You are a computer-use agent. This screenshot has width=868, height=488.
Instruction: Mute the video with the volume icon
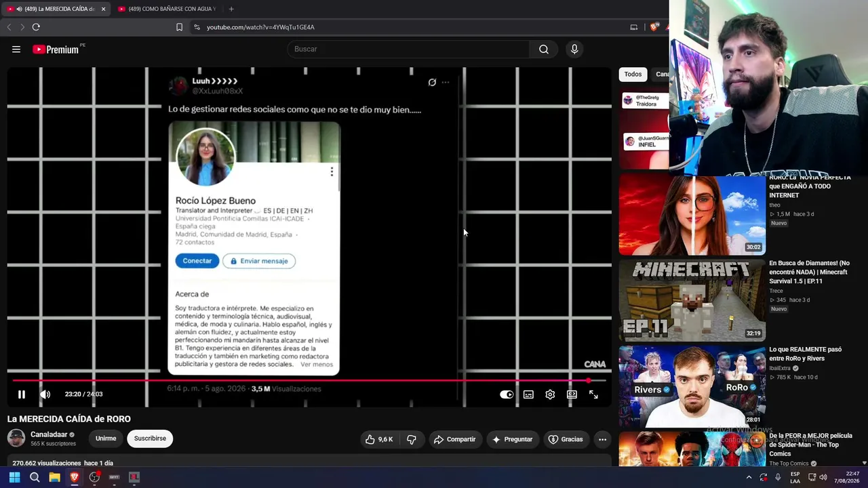45,394
